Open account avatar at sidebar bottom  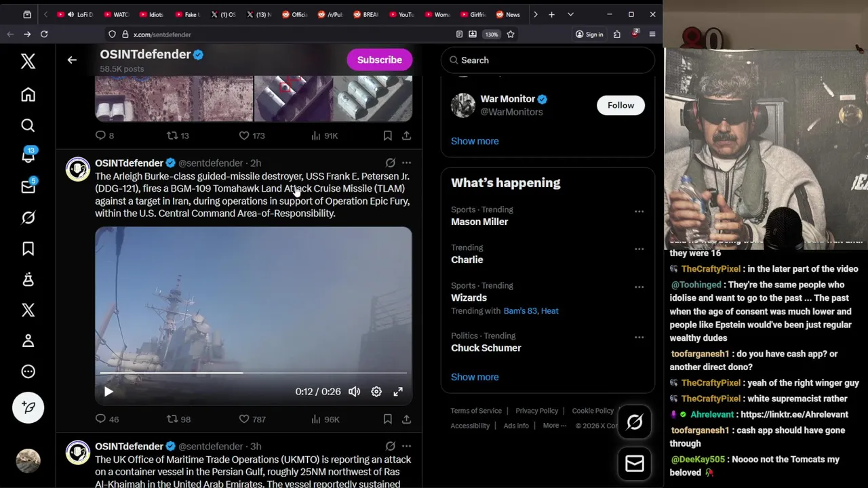pos(28,461)
